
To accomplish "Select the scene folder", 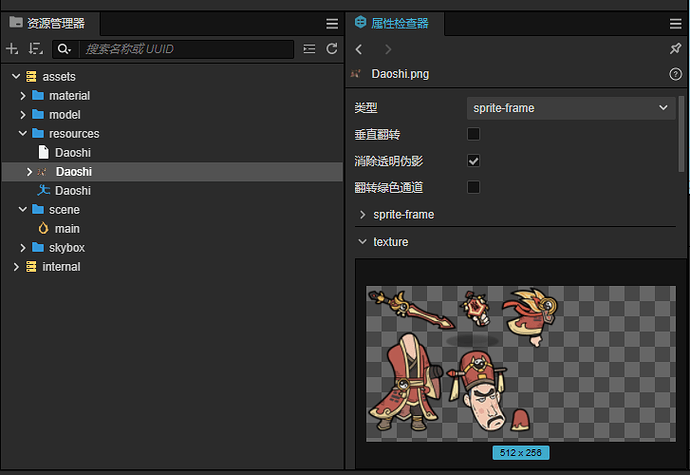I will (x=172, y=210).
